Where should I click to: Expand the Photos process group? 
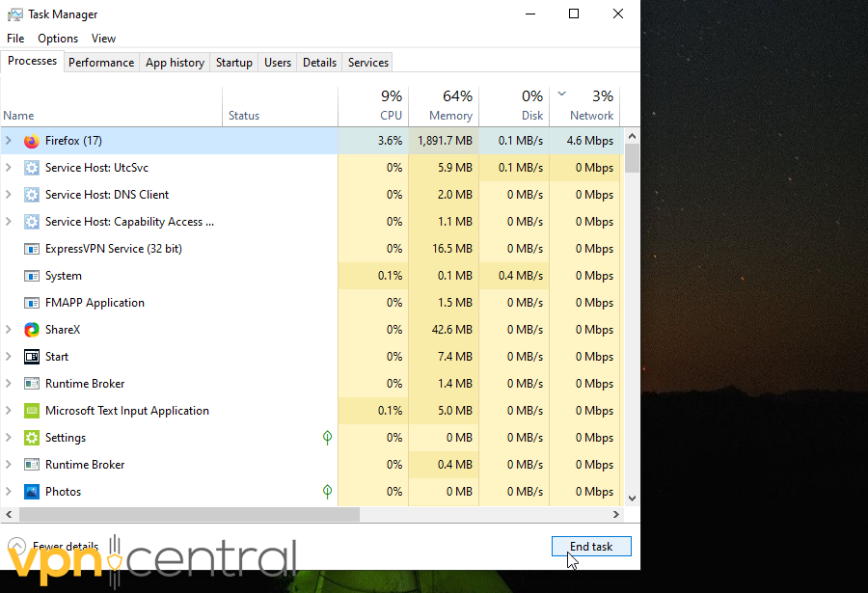click(9, 491)
